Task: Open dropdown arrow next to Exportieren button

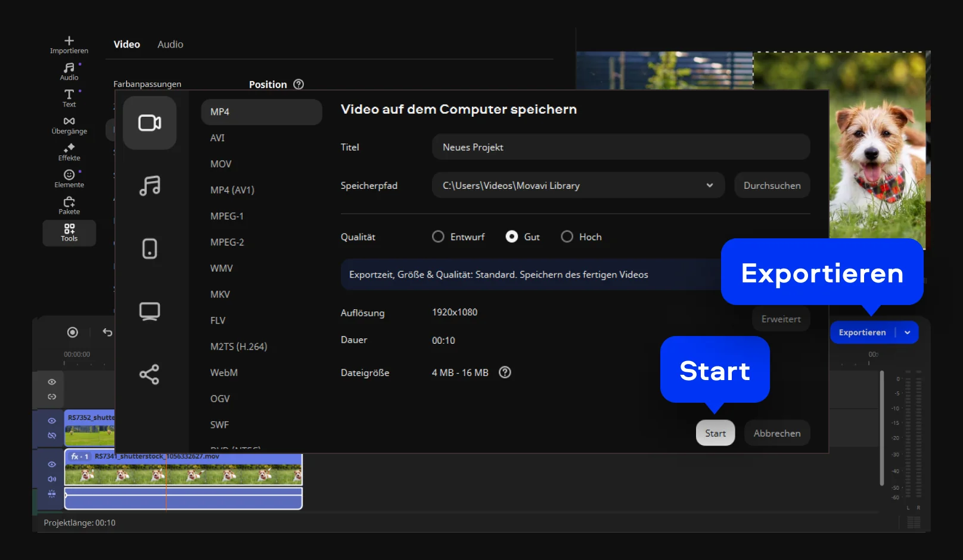Action: click(x=908, y=332)
